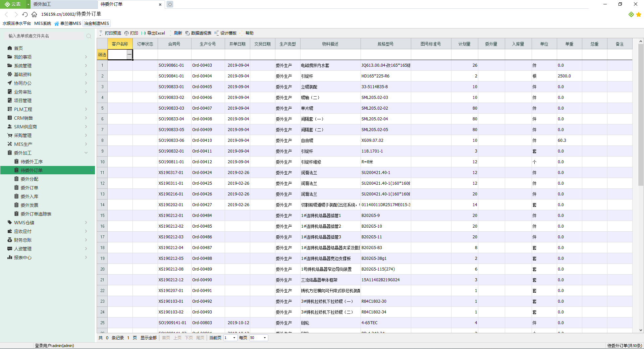
Task: Open 数据透视表 from the toolbar
Action: coord(198,33)
